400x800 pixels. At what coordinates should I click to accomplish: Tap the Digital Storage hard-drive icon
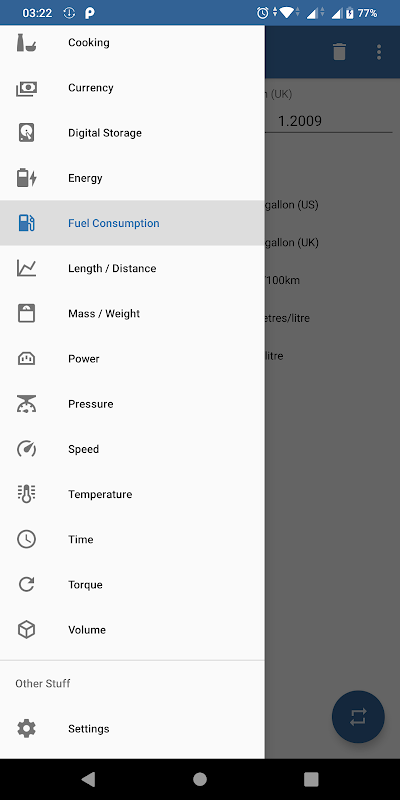(27, 133)
